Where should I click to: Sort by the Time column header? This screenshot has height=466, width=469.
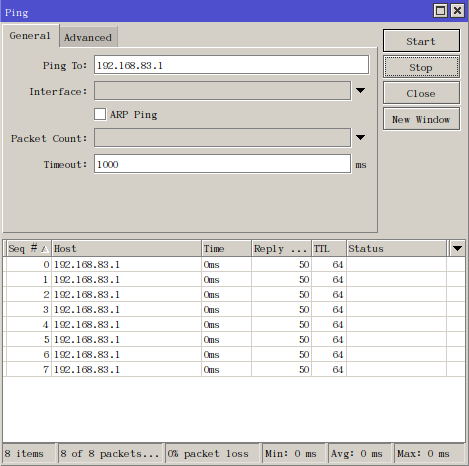(x=226, y=248)
